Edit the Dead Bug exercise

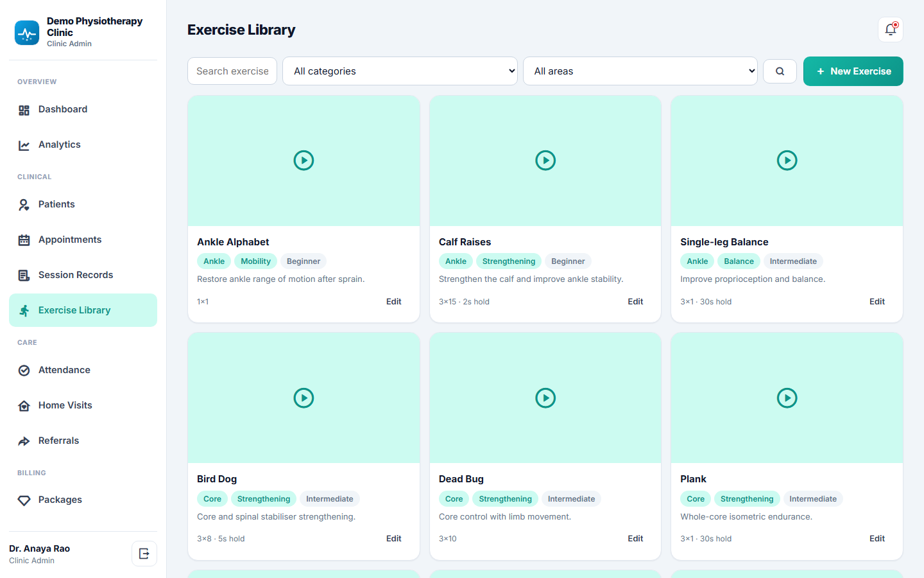pos(635,539)
